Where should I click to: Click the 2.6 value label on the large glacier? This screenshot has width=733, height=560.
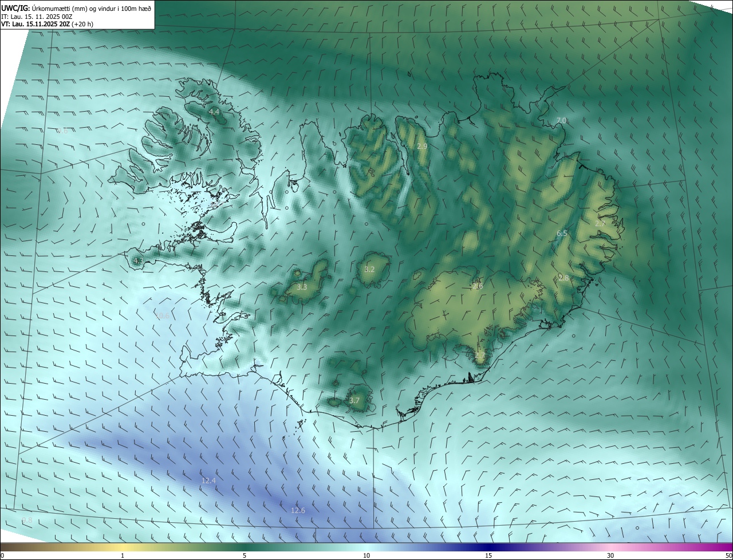point(478,286)
